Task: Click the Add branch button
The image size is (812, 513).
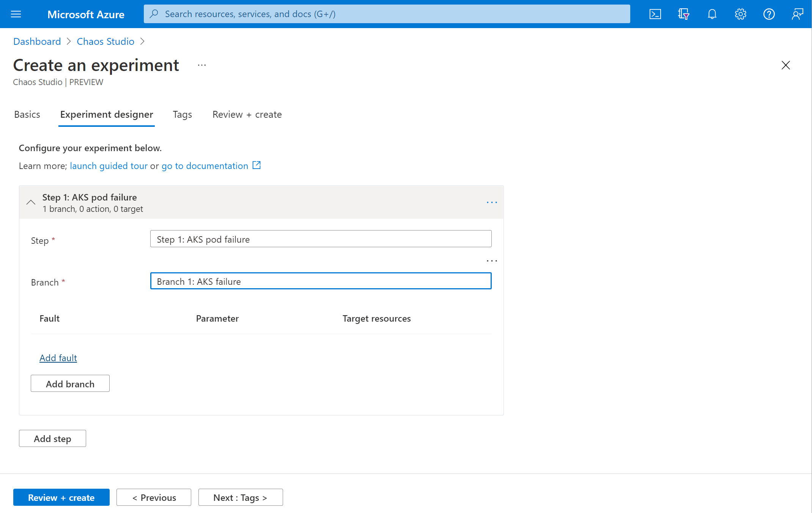Action: 70,383
